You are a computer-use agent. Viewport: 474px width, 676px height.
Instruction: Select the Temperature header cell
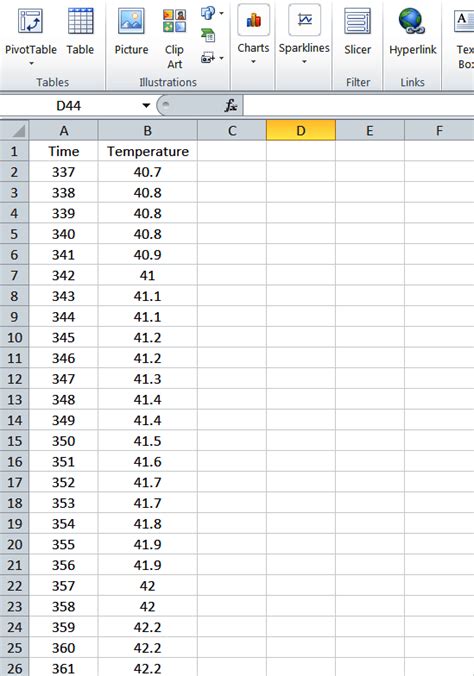148,151
